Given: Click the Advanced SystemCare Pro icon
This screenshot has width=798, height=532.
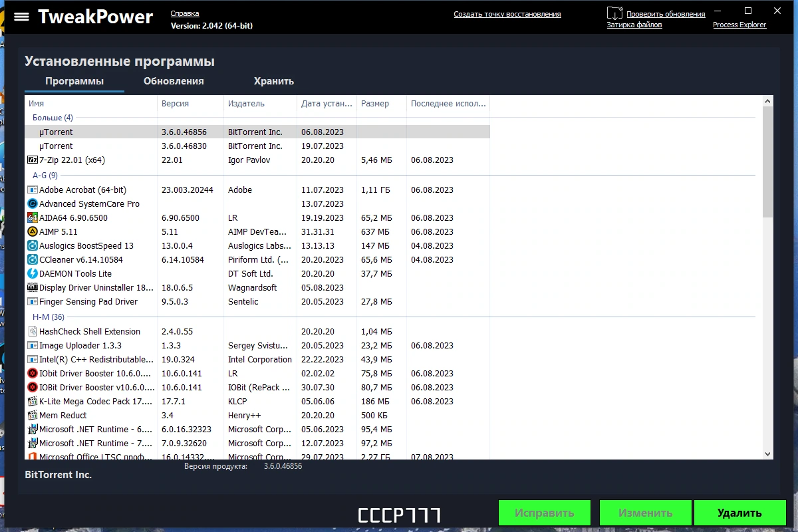Looking at the screenshot, I should coord(33,204).
